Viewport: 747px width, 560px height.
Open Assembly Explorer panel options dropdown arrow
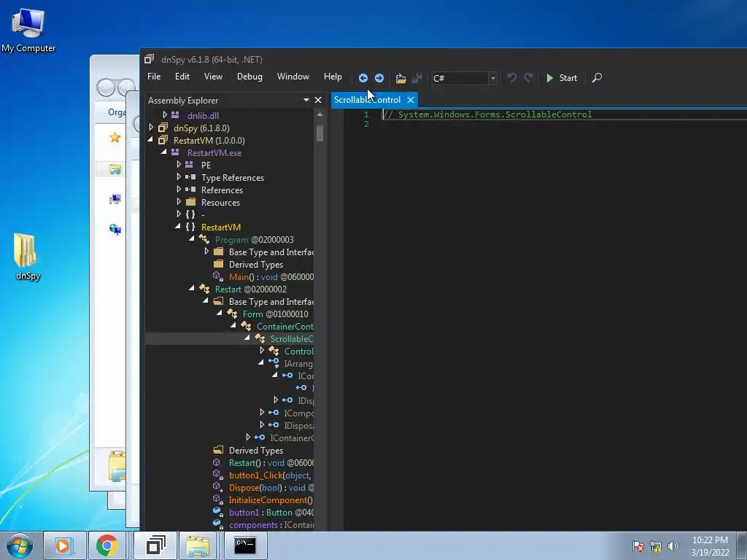point(306,100)
